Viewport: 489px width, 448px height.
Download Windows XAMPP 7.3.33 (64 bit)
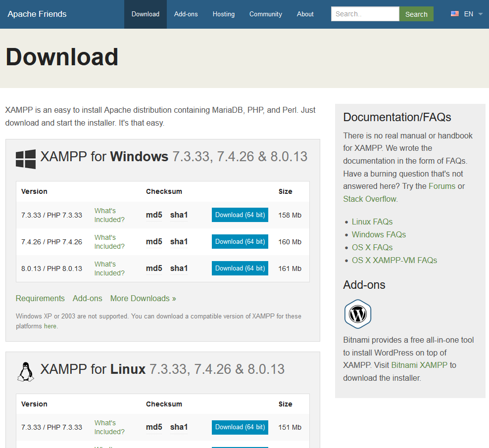[x=240, y=215]
